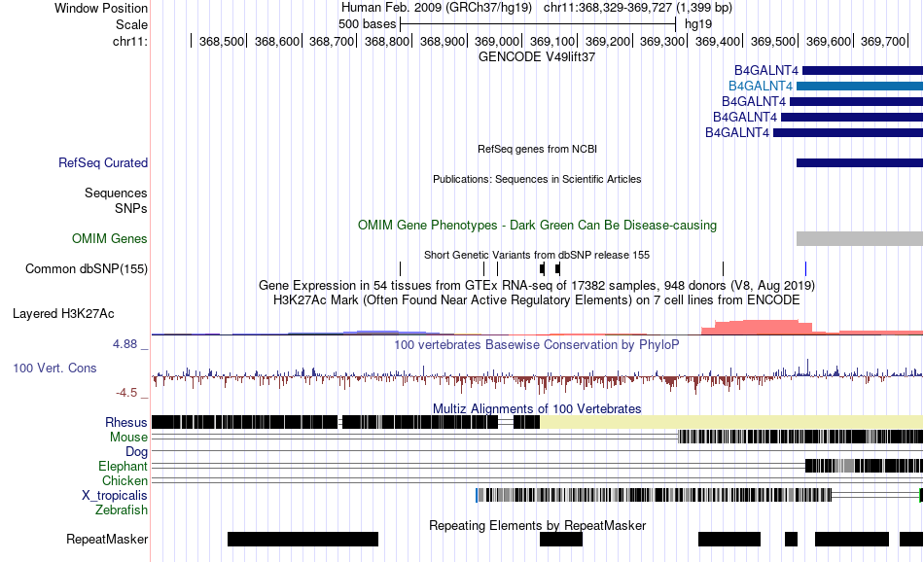Click the Layered H3K27Ac track label

pos(63,313)
